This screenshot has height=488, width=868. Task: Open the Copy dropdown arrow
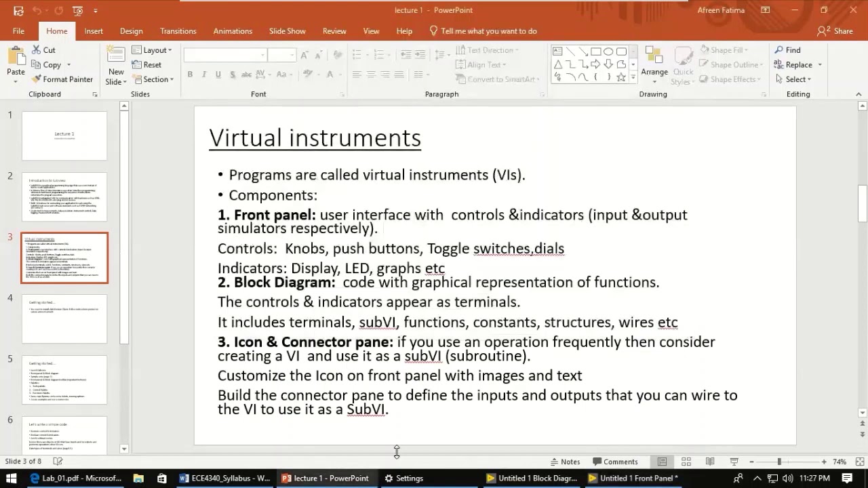click(68, 65)
